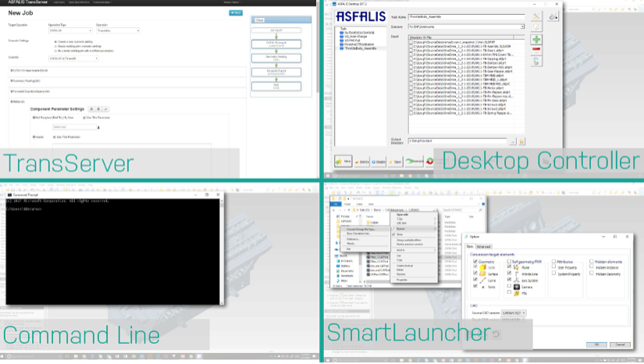
Task: Click Geometry Healing node in flow diagram
Action: 276,58
